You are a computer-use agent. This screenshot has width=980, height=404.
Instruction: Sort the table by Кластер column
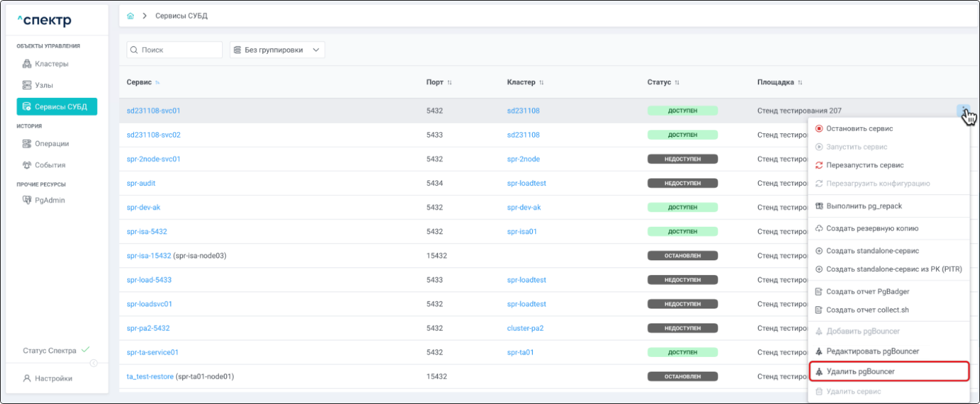click(541, 82)
